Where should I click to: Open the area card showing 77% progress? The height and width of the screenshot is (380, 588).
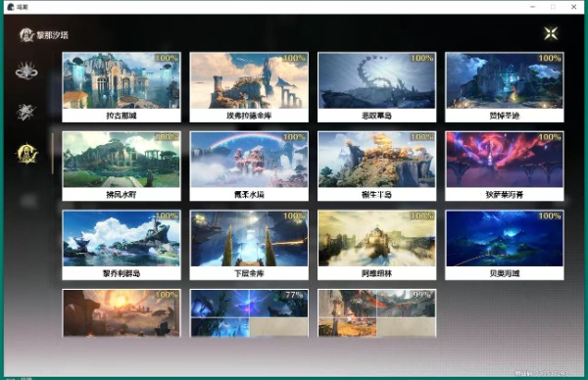pyautogui.click(x=249, y=313)
